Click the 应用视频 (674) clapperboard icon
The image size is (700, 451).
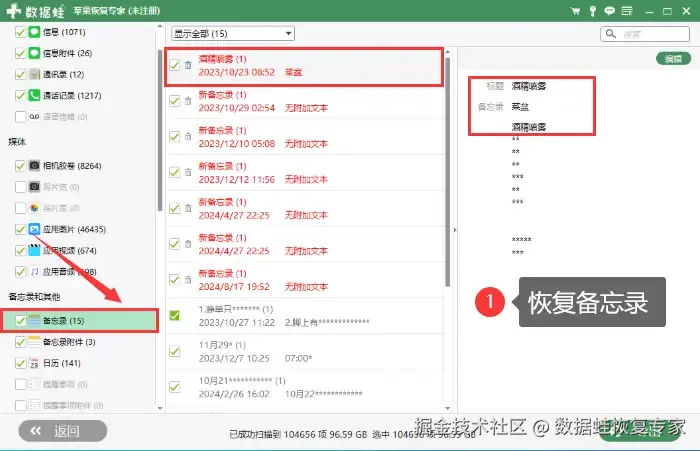(x=34, y=250)
